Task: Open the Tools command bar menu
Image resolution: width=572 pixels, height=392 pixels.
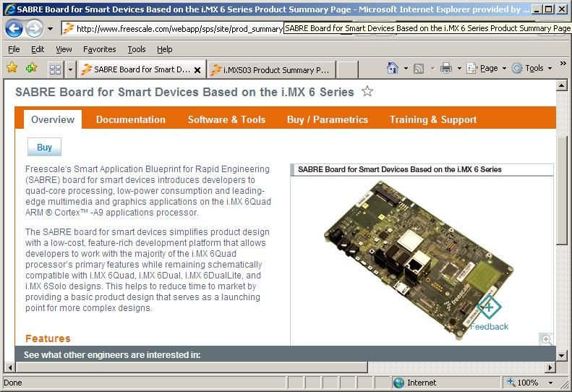Action: [532, 68]
